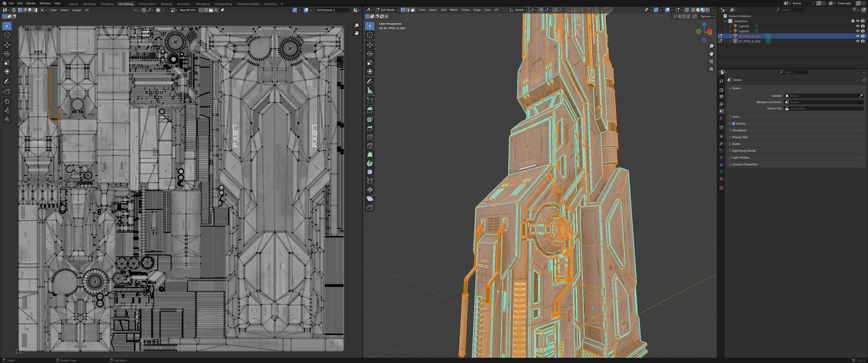The height and width of the screenshot is (363, 868).
Task: Select the Extrude Region tool
Action: tap(370, 110)
